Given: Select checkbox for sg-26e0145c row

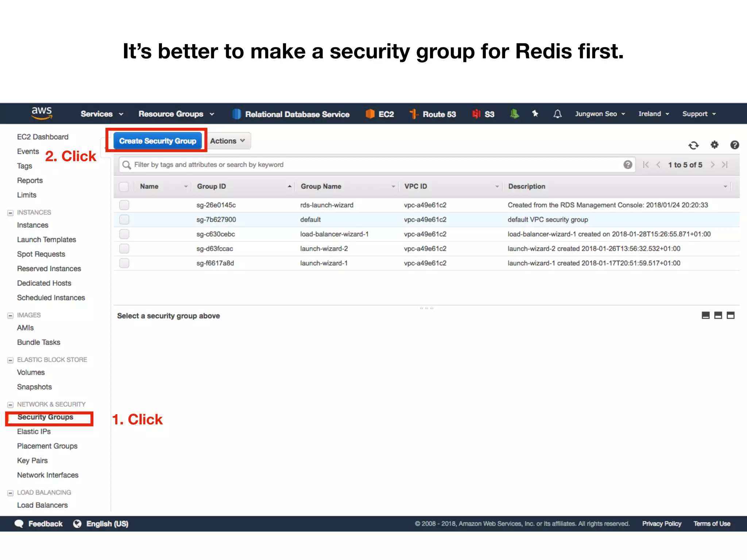Looking at the screenshot, I should pos(124,205).
